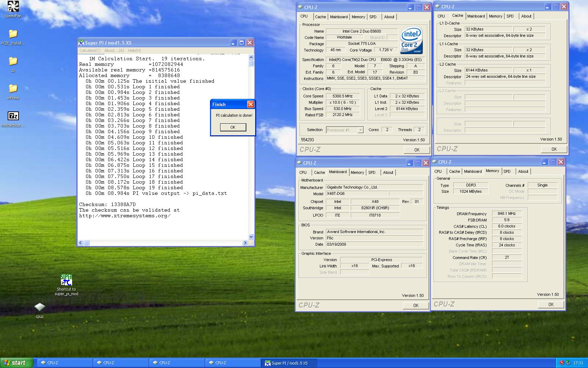588x368 pixels.
Task: Click the Memory Type DDR3 field
Action: [471, 185]
